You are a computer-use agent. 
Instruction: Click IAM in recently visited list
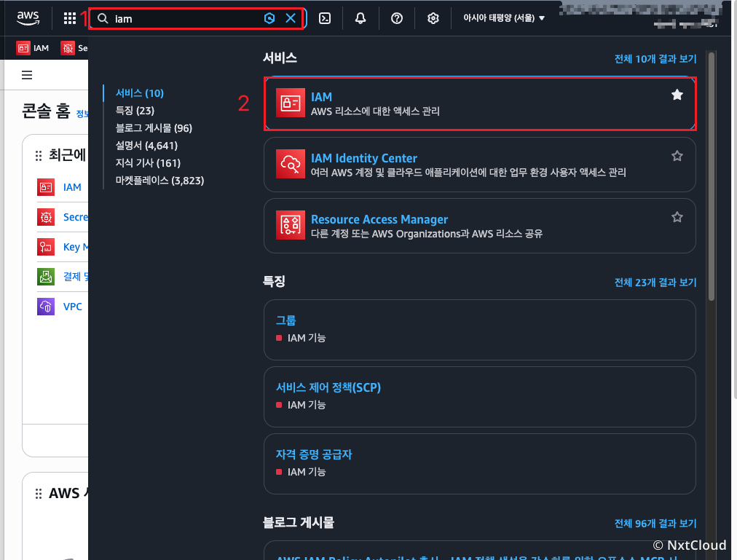(72, 187)
